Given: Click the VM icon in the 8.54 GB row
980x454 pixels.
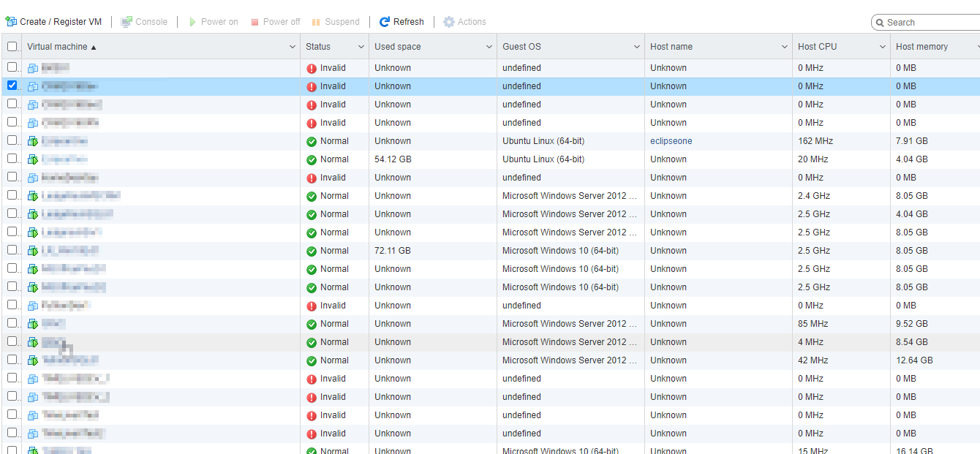Looking at the screenshot, I should tap(33, 342).
